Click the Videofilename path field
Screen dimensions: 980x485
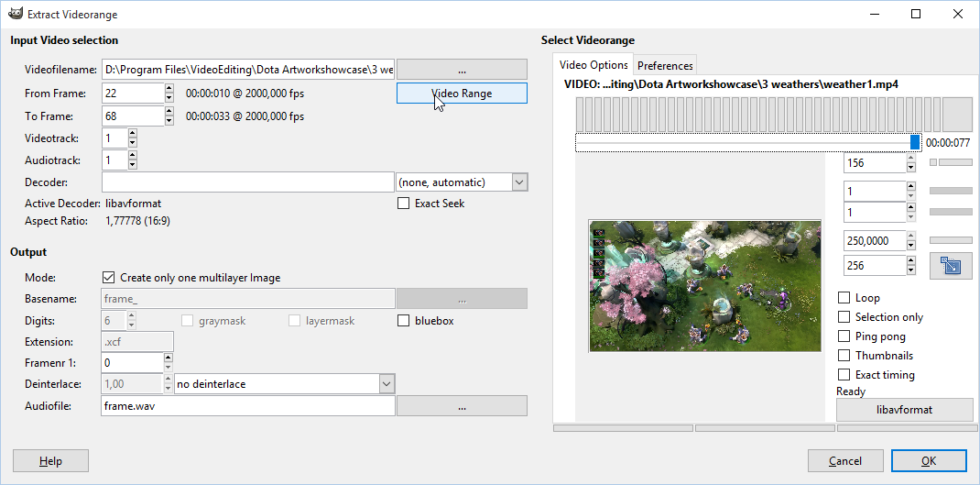pyautogui.click(x=248, y=70)
